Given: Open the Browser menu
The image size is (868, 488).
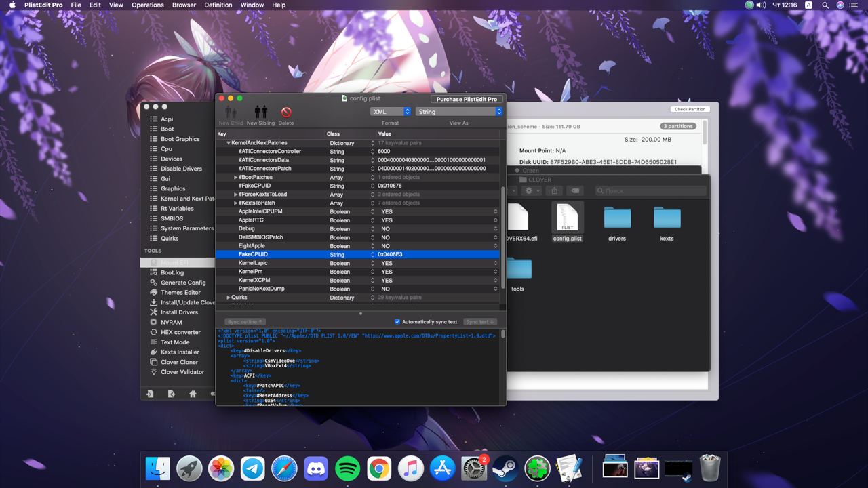Looking at the screenshot, I should 184,5.
